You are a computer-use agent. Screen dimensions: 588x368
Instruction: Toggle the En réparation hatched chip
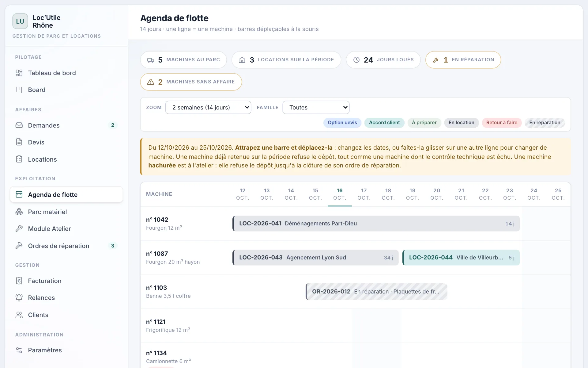click(x=545, y=123)
